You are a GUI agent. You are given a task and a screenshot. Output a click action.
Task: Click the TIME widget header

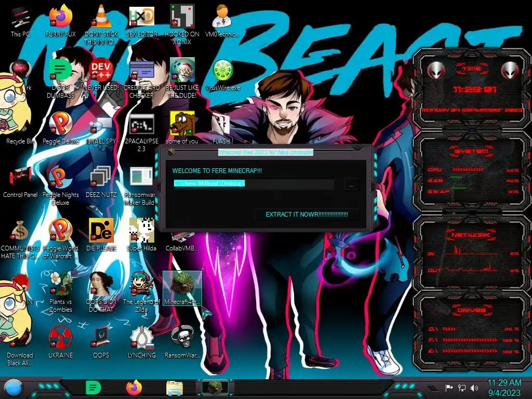click(472, 69)
